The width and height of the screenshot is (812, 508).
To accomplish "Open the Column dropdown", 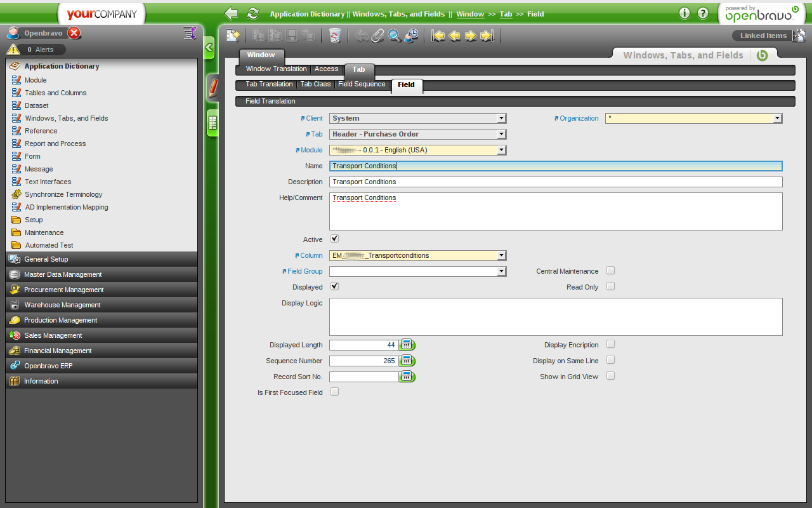I will click(501, 255).
